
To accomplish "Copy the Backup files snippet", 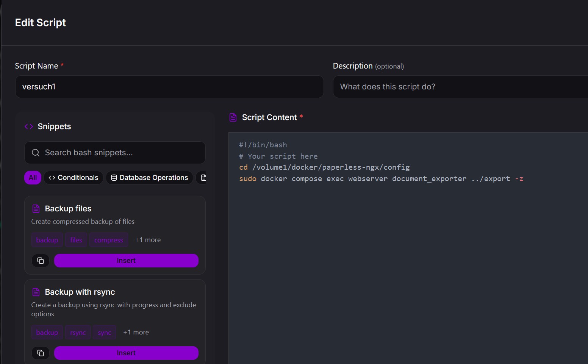I will point(41,261).
